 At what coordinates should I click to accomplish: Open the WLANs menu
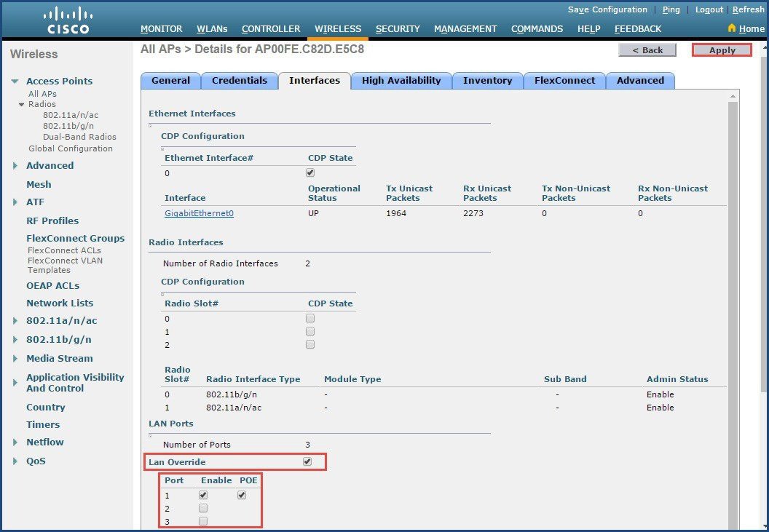coord(212,29)
